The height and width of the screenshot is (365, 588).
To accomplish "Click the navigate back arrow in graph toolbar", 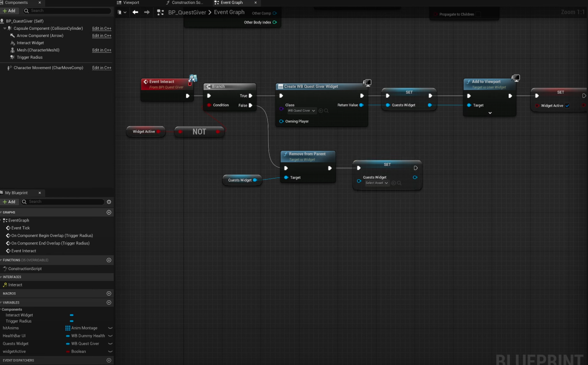I will pos(135,12).
